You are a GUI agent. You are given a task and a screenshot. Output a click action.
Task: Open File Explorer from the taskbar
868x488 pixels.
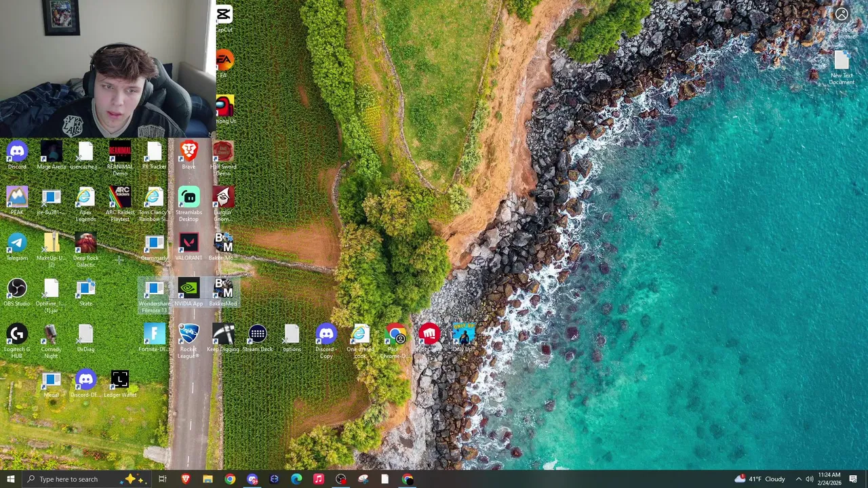coord(208,479)
